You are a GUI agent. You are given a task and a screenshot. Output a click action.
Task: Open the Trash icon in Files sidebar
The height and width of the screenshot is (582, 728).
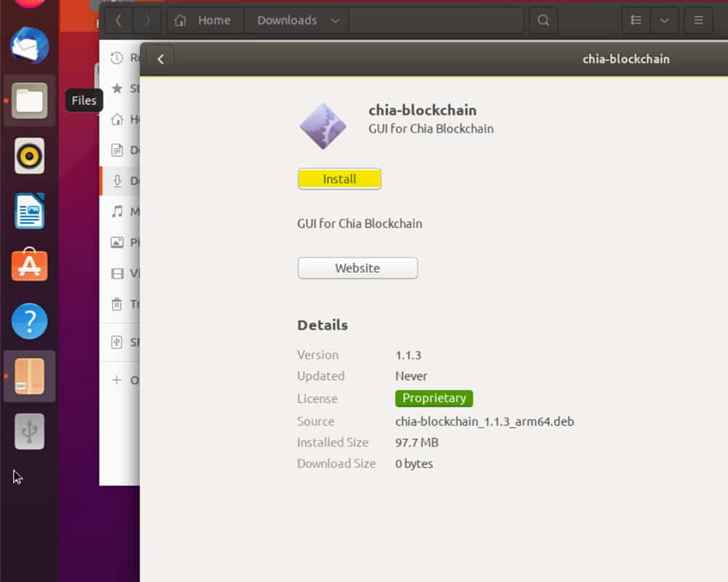[x=117, y=304]
